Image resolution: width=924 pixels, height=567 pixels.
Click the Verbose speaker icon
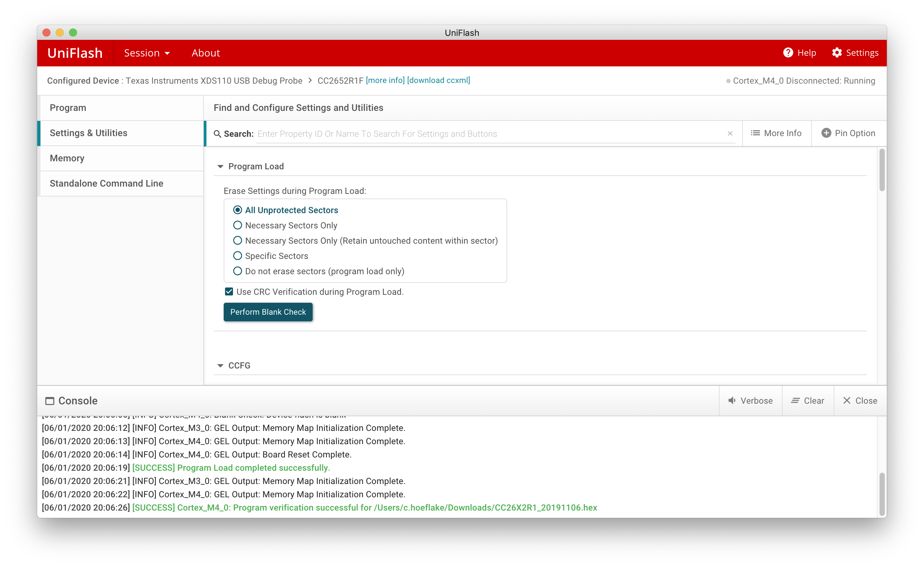click(x=732, y=400)
